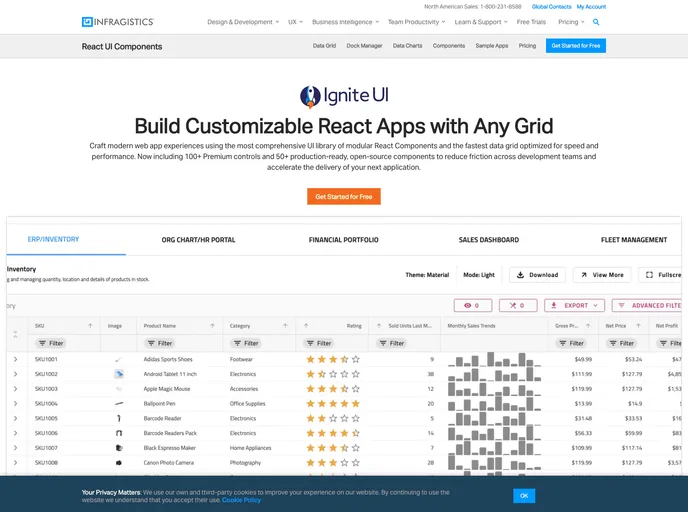The height and width of the screenshot is (512, 688).
Task: Click the Android Tablet product image
Action: [x=118, y=374]
